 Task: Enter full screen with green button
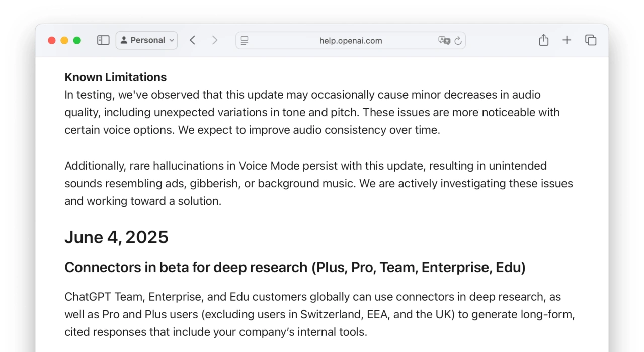[x=77, y=40]
